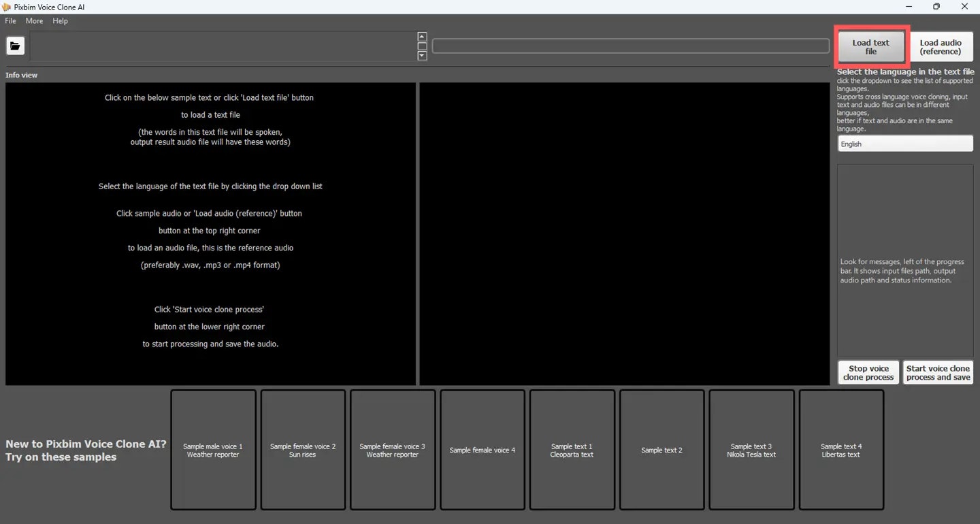Click Start voice clone process and save
Image resolution: width=980 pixels, height=524 pixels.
point(938,373)
